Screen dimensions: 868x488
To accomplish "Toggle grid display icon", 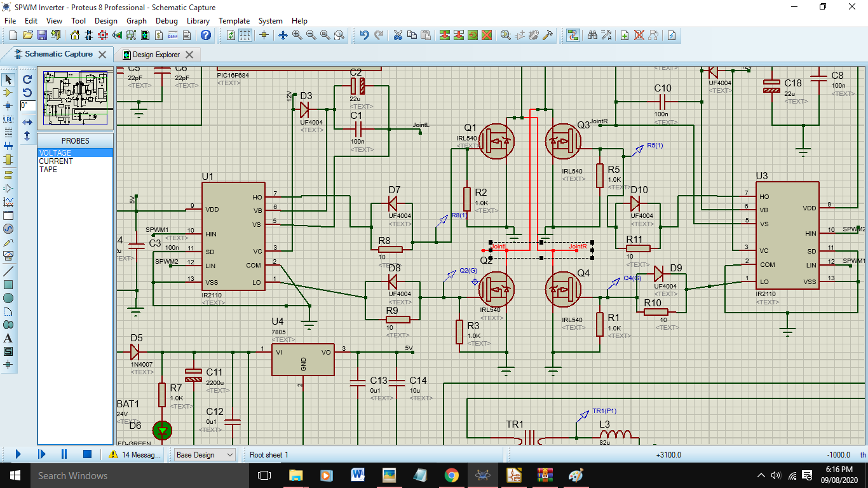I will pyautogui.click(x=245, y=35).
